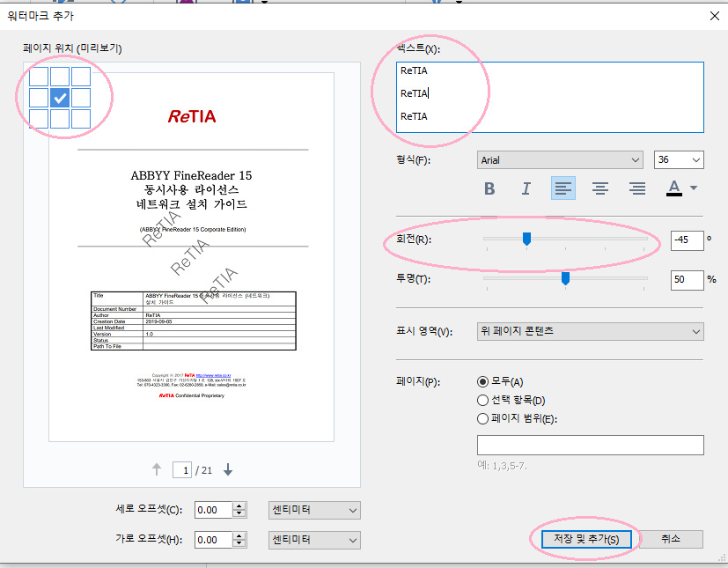The width and height of the screenshot is (728, 568).
Task: Select top-left watermark position cell
Action: pos(39,77)
